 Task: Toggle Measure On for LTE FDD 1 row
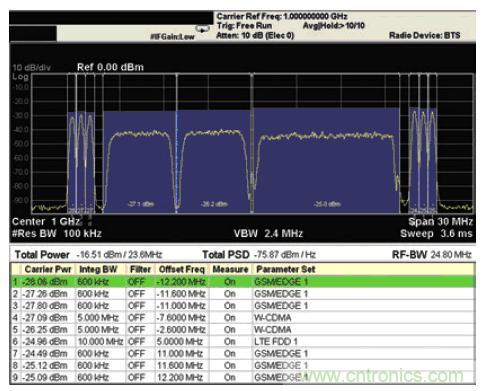[230, 342]
